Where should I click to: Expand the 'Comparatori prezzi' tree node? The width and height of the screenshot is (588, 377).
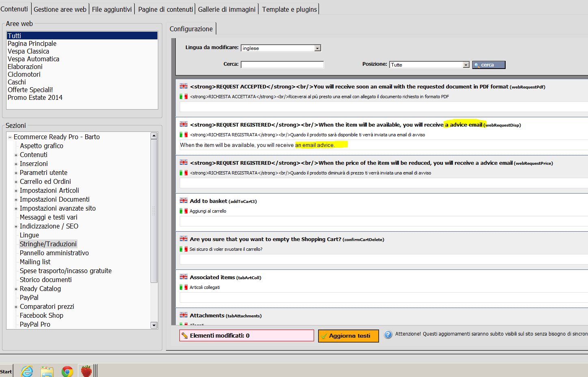pos(16,307)
